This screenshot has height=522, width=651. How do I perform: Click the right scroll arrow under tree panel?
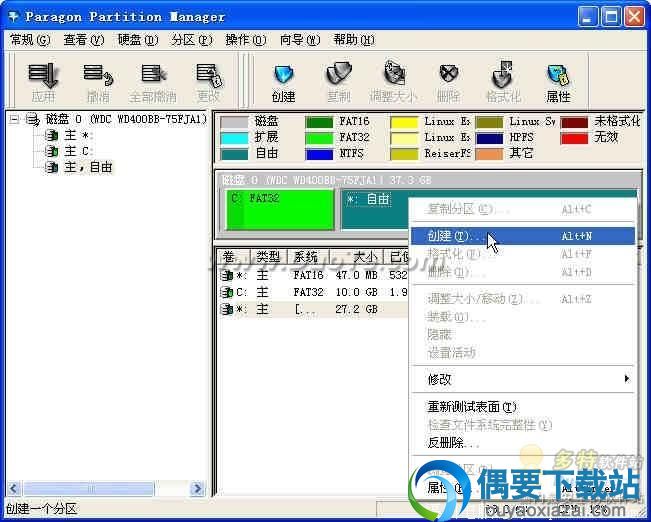click(197, 488)
